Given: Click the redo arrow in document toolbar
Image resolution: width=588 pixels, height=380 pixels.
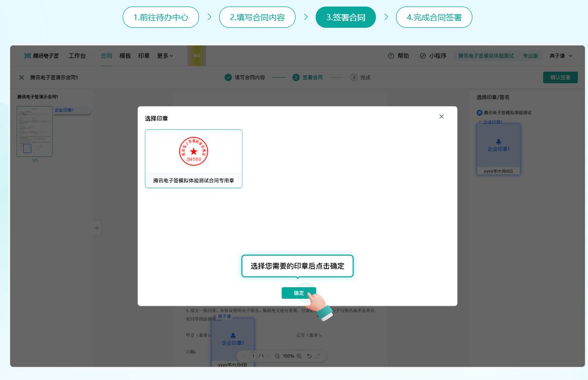Looking at the screenshot, I should point(318,356).
